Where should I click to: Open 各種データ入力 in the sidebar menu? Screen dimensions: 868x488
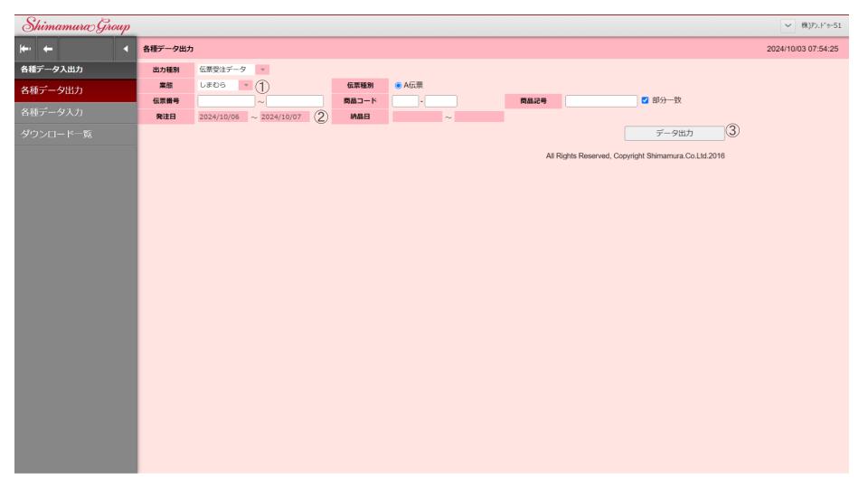(x=68, y=113)
